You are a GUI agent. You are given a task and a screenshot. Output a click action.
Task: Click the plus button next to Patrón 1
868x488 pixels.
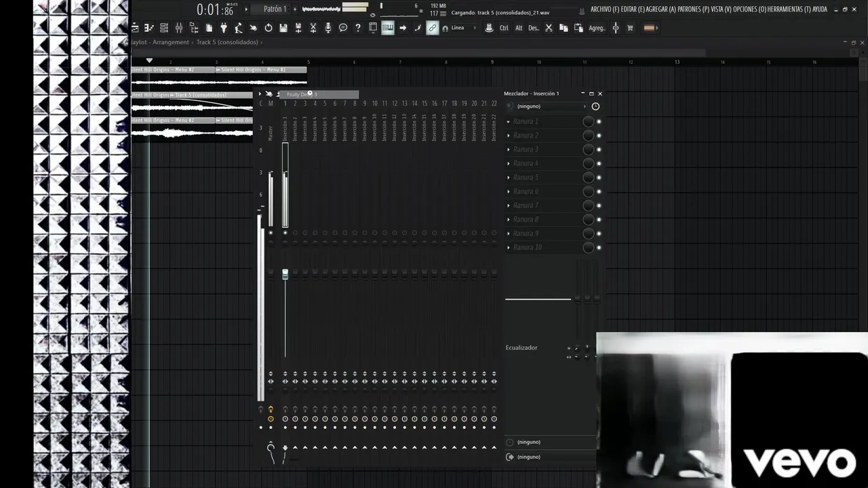point(295,9)
